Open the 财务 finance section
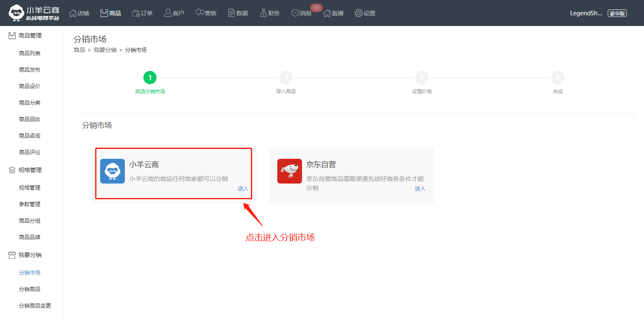This screenshot has width=644, height=318. (x=270, y=13)
